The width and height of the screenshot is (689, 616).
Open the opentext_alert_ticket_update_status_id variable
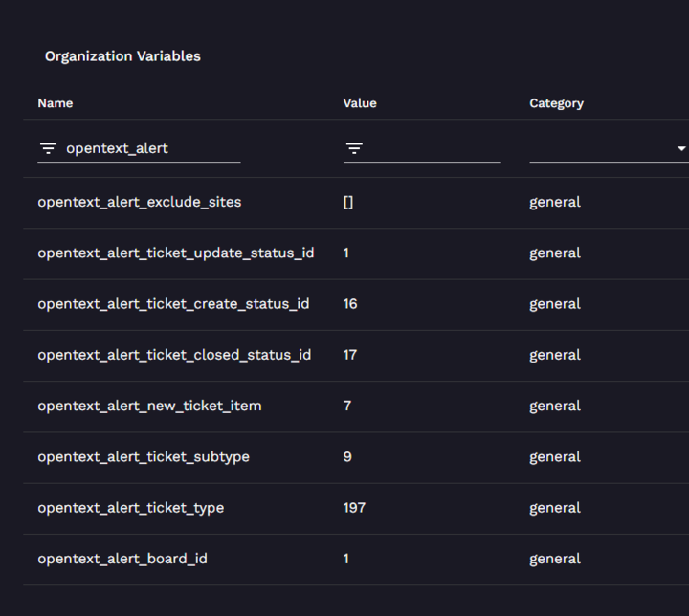[x=176, y=253]
